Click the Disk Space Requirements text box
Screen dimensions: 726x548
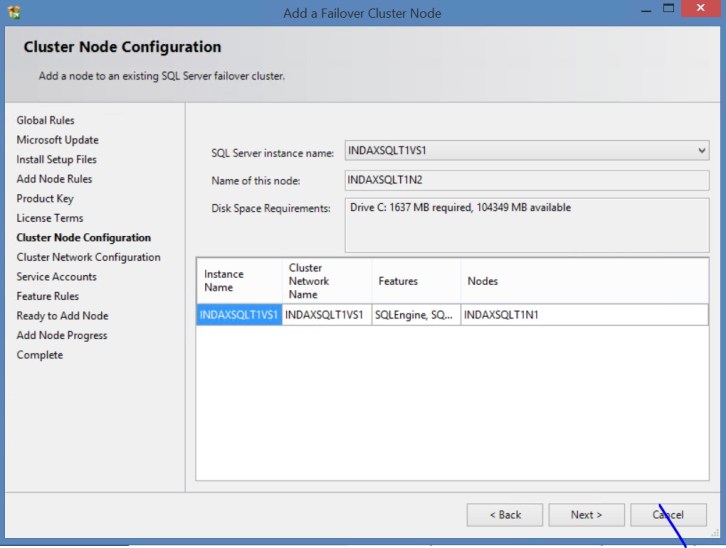527,225
